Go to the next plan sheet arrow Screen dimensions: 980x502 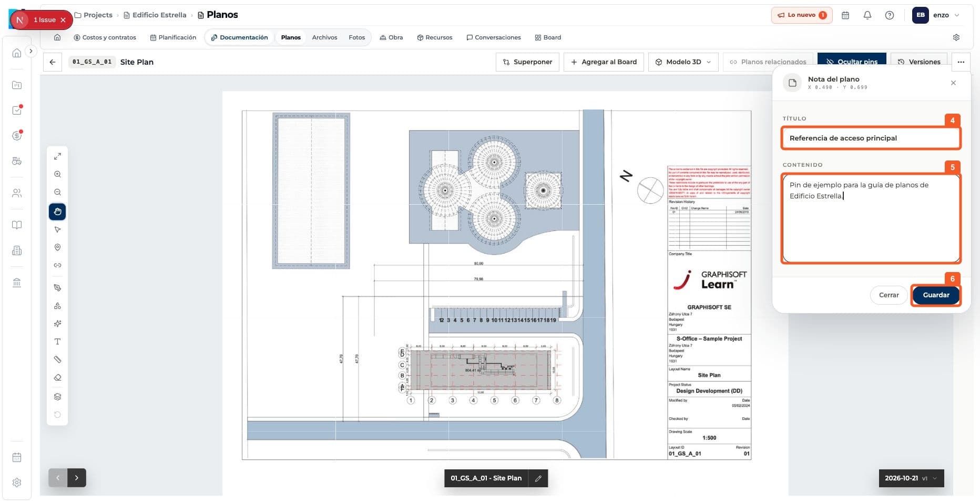[x=77, y=478]
